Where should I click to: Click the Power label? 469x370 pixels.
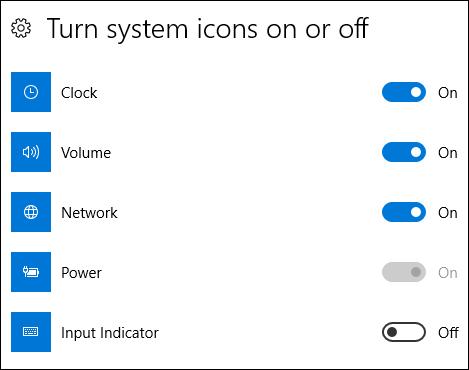pos(81,273)
